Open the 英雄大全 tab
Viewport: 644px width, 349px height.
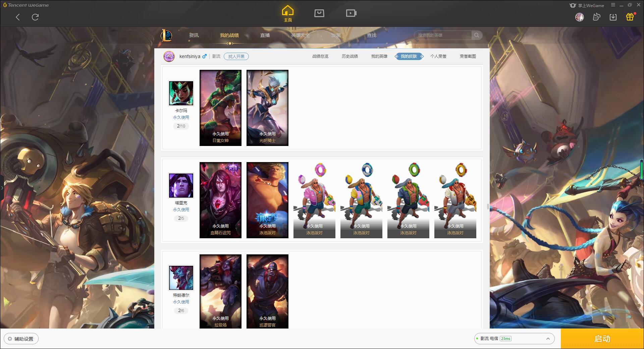[301, 35]
